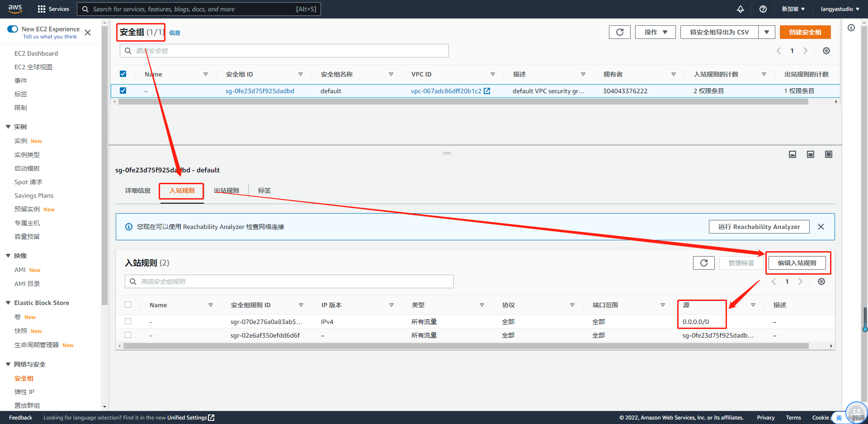
Task: Dismiss the Reachability Analyzer info banner
Action: click(821, 227)
